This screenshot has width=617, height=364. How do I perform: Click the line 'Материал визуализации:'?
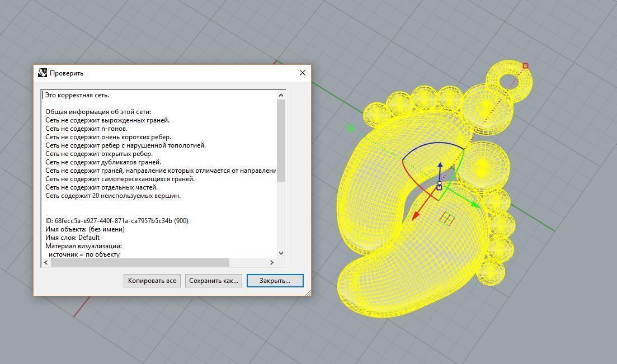pos(83,246)
